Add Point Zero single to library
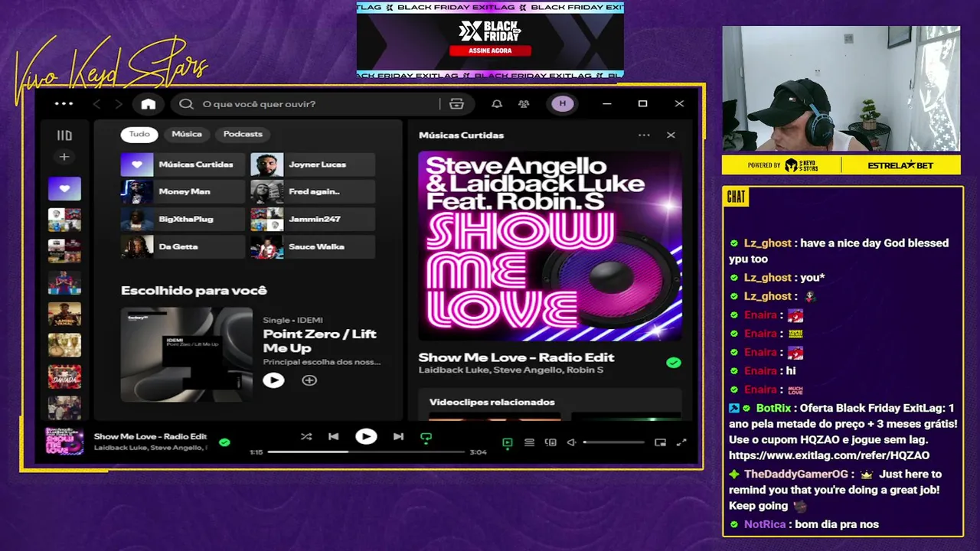This screenshot has height=551, width=980. (309, 380)
